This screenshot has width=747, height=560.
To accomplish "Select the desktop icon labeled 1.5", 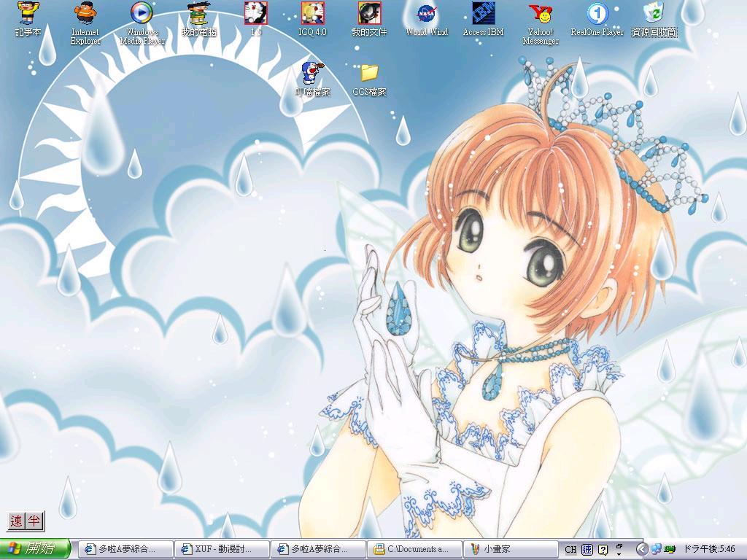I will (256, 19).
